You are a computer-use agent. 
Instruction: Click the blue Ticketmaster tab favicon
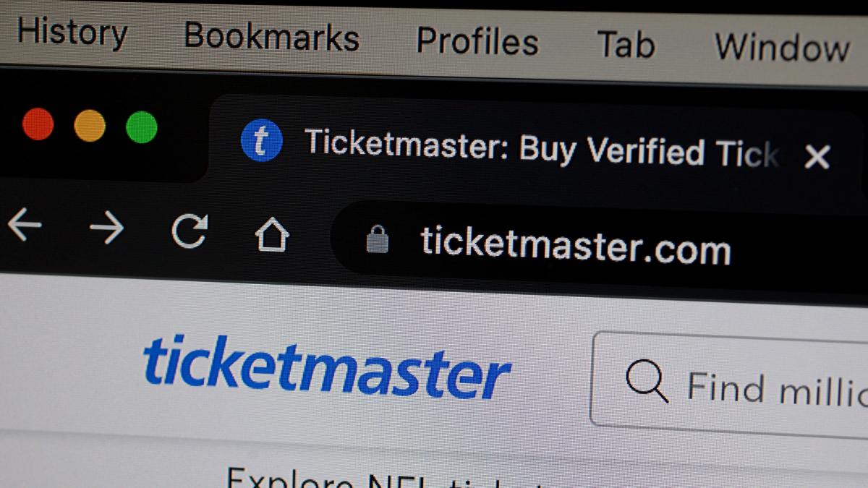[261, 140]
